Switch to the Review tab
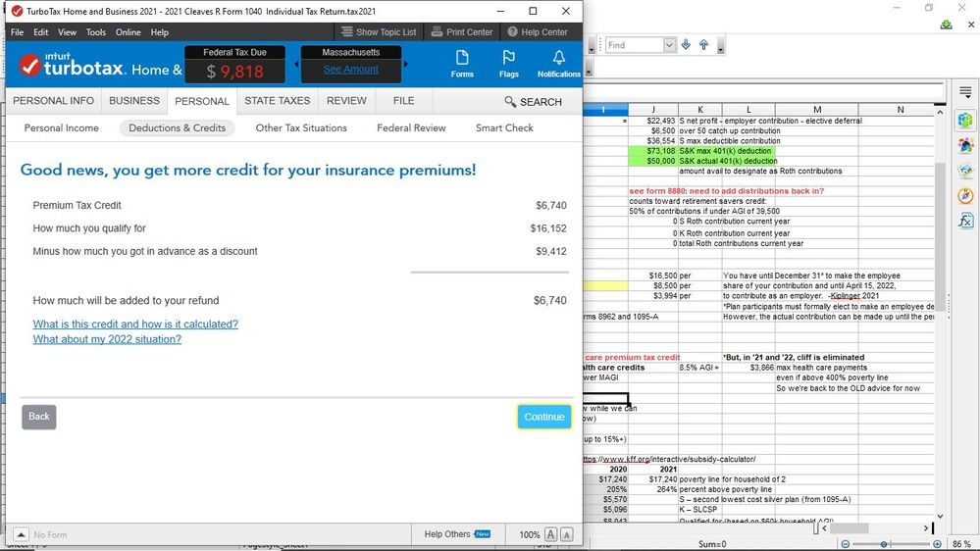This screenshot has width=980, height=551. pyautogui.click(x=346, y=101)
